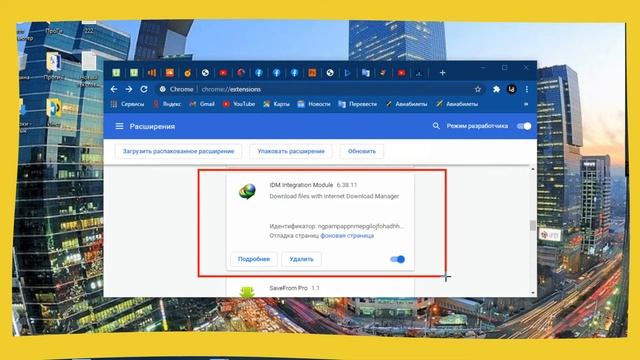Show hidden bookmarks with the chevron

click(526, 104)
